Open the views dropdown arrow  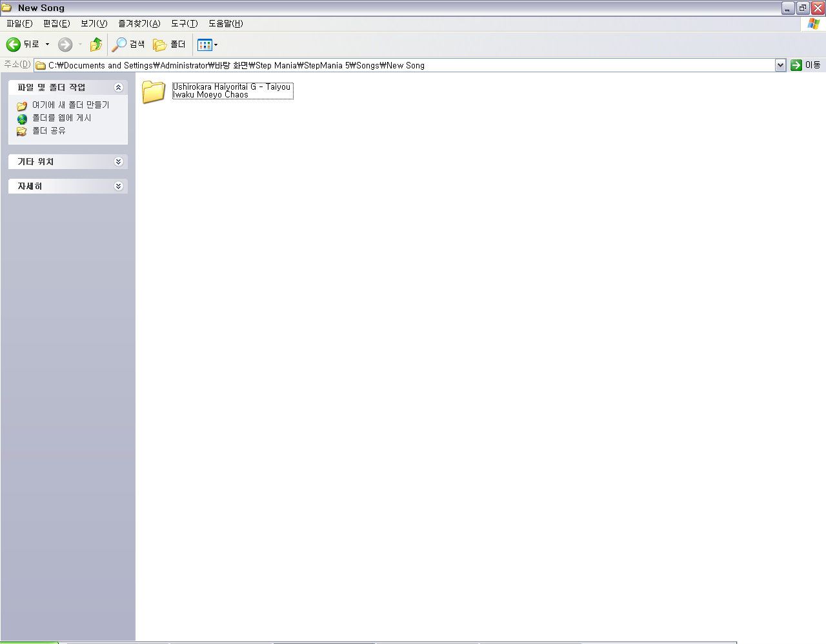(x=216, y=45)
